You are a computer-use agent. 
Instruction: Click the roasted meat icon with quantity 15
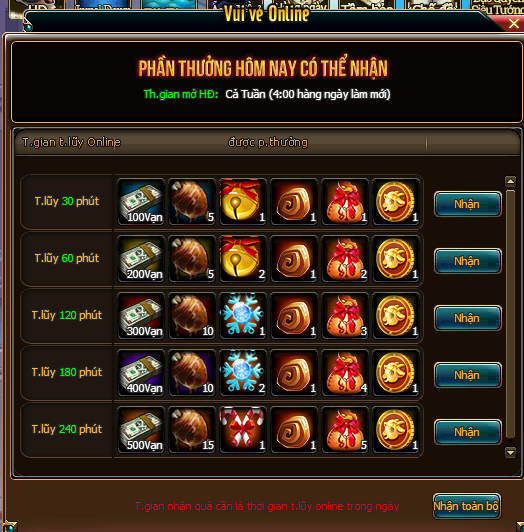[192, 430]
